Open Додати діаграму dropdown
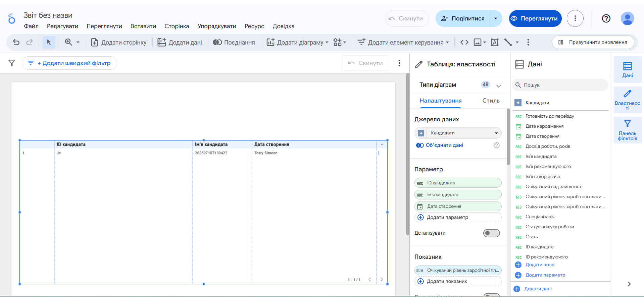The image size is (644, 297). 297,42
